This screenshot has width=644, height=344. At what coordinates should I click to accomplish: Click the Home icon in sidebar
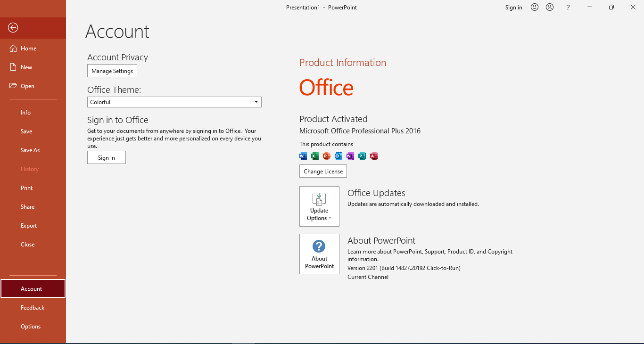click(x=13, y=49)
